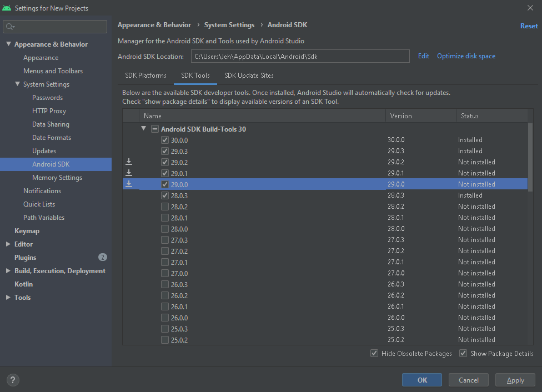Select the 27.0.0 row's Not installed status
Viewport: 542px width, 392px height.
(x=476, y=273)
